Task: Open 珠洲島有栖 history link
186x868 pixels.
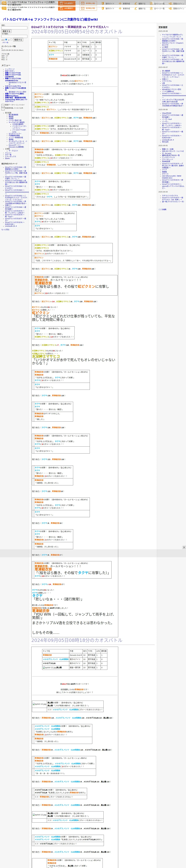Action: (166, 161)
